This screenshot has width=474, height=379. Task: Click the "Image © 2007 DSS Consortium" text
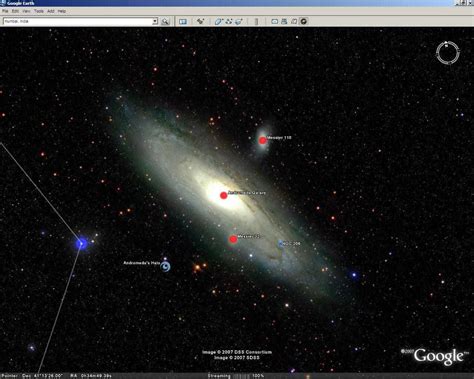[237, 352]
